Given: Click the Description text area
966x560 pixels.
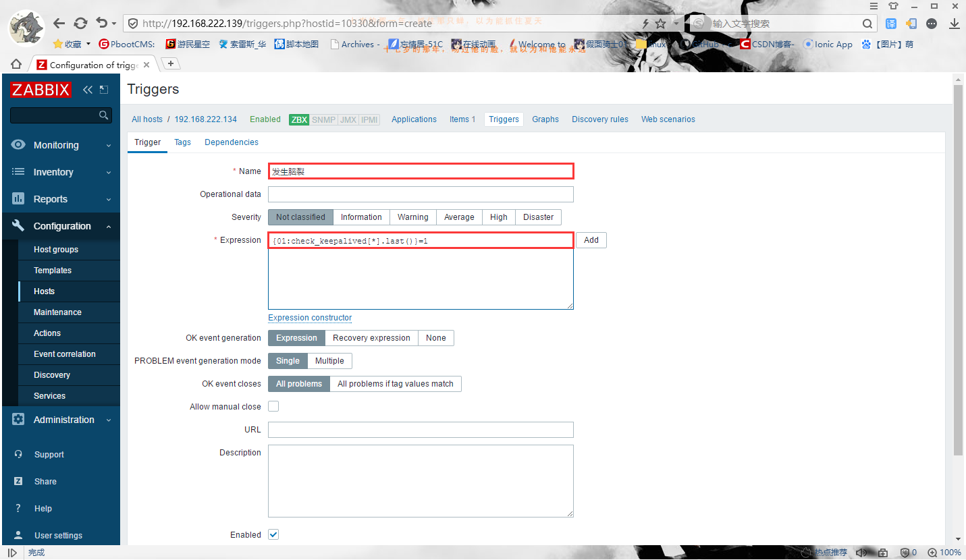Looking at the screenshot, I should point(421,481).
